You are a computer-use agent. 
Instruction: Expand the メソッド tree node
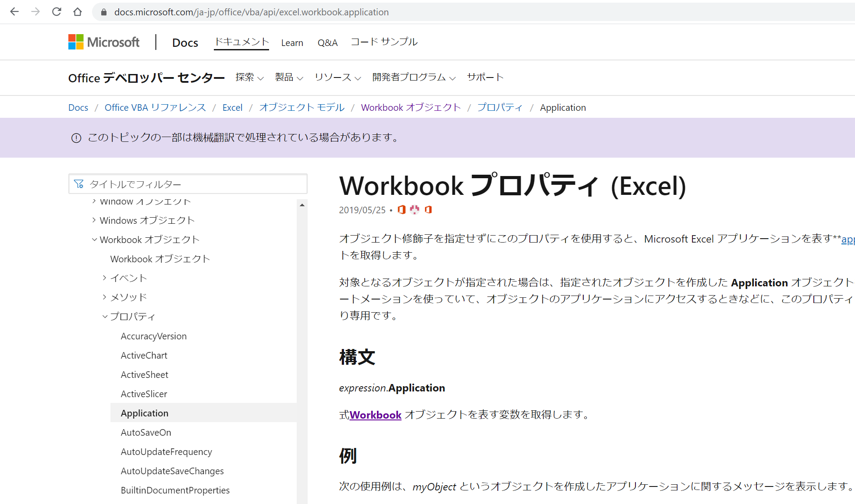(x=105, y=297)
